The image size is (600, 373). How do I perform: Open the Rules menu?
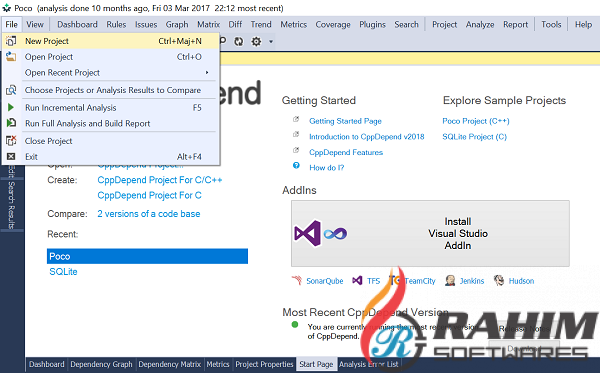click(x=116, y=24)
